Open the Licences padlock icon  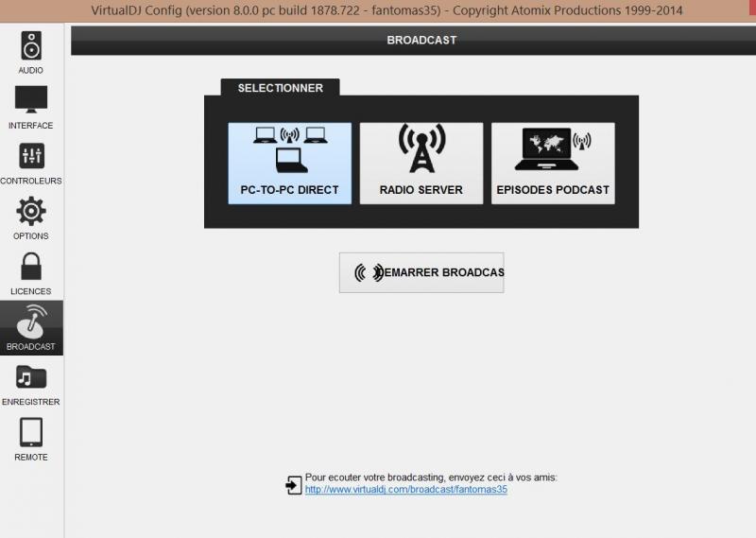pos(31,267)
